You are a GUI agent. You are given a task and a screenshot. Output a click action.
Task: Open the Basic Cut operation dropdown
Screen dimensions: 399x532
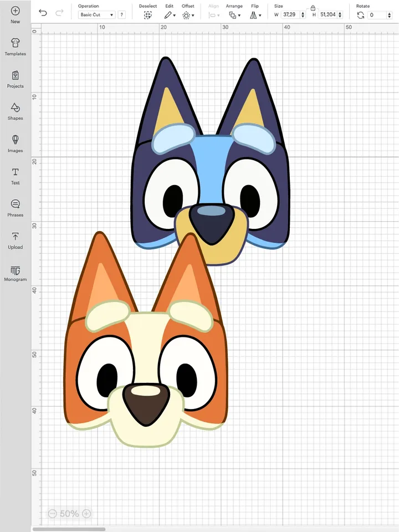[x=96, y=15]
